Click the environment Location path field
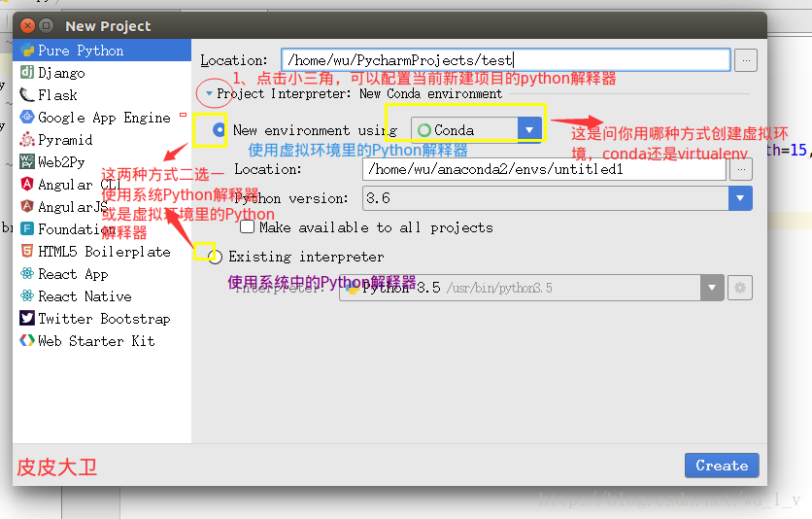This screenshot has width=812, height=519. [x=544, y=169]
